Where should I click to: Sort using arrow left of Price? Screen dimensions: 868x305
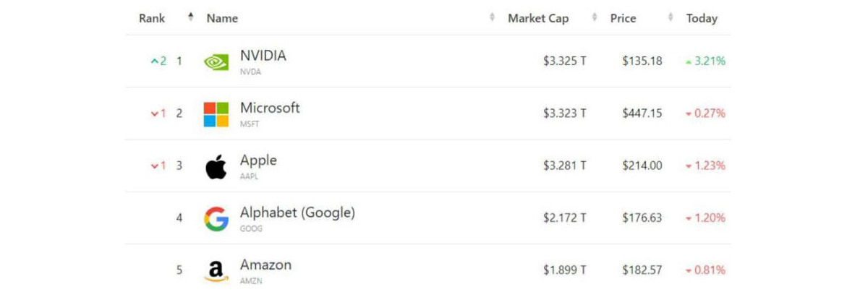pyautogui.click(x=595, y=17)
